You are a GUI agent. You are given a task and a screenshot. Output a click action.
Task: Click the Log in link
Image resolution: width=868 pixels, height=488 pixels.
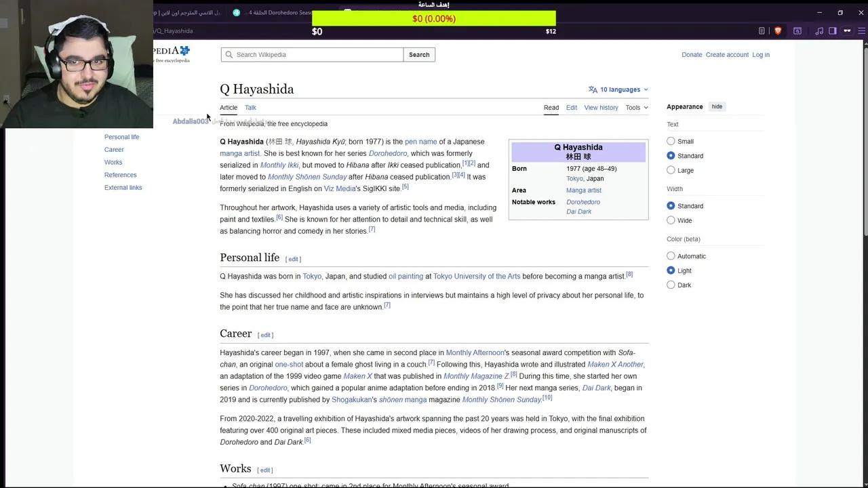[x=761, y=55]
